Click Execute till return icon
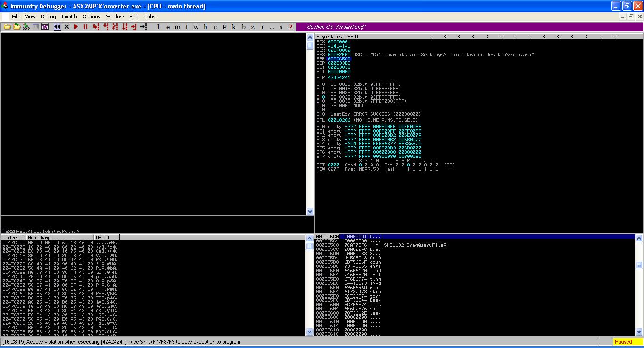 click(x=134, y=27)
